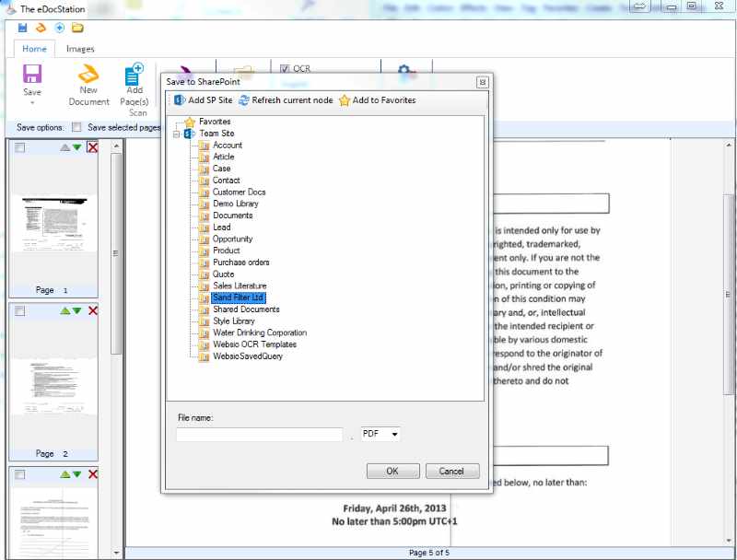
Task: Click Add to Favorites
Action: 378,100
